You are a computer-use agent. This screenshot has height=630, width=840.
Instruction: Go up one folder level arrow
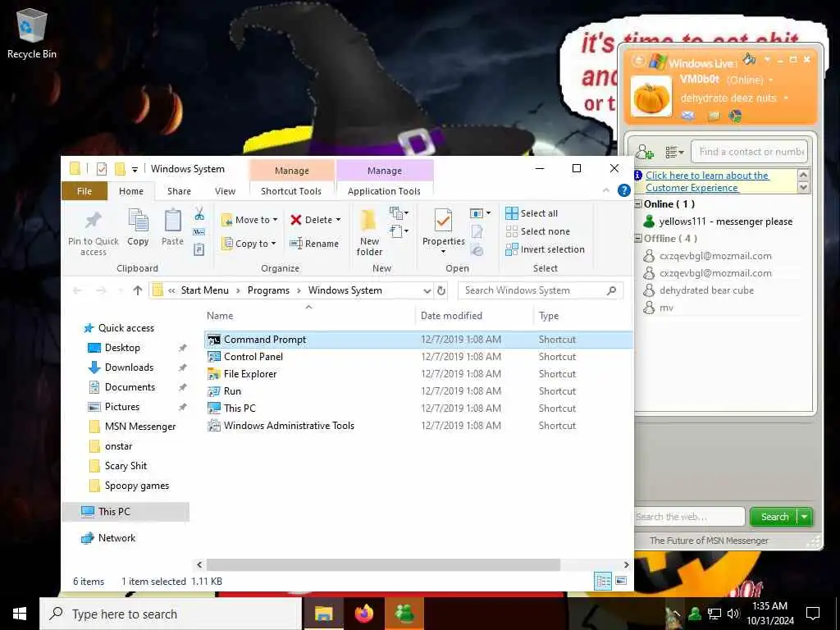click(138, 290)
